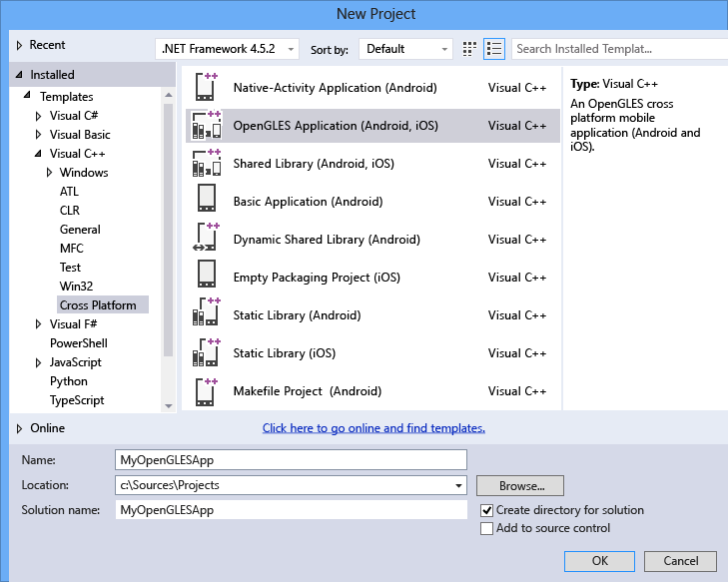Click the Cancel button

681,561
